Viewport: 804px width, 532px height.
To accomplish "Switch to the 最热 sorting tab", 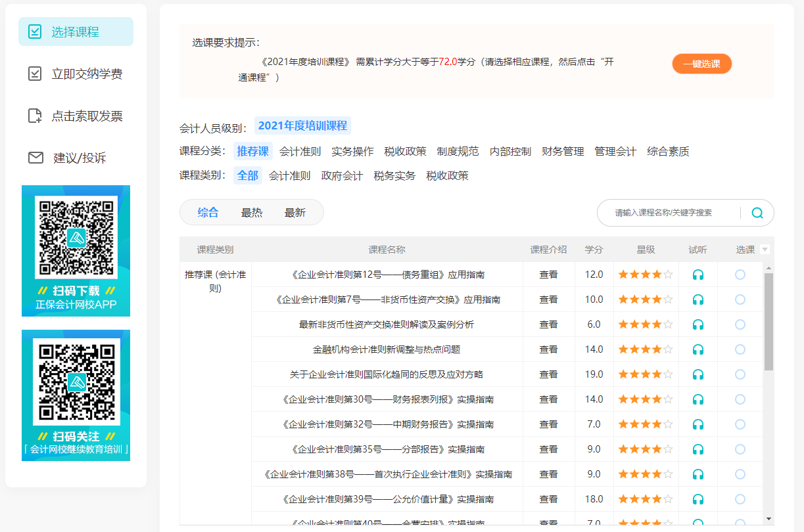I will 252,213.
